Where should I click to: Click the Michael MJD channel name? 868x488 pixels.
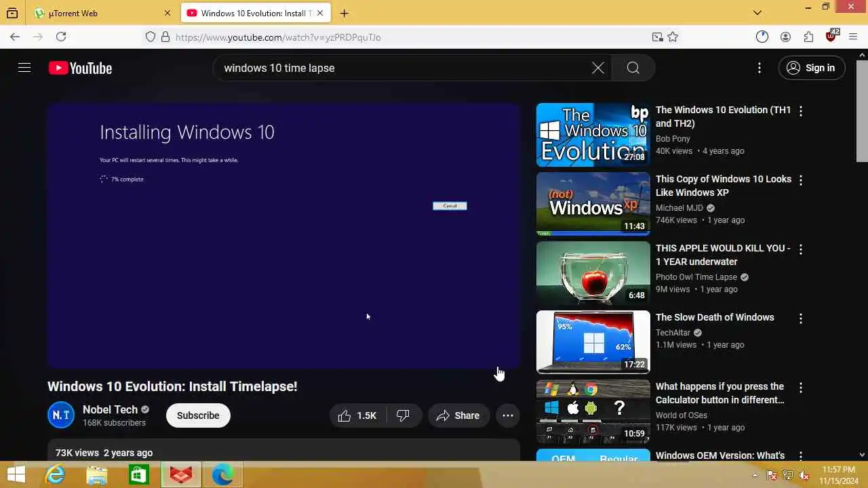coord(679,208)
